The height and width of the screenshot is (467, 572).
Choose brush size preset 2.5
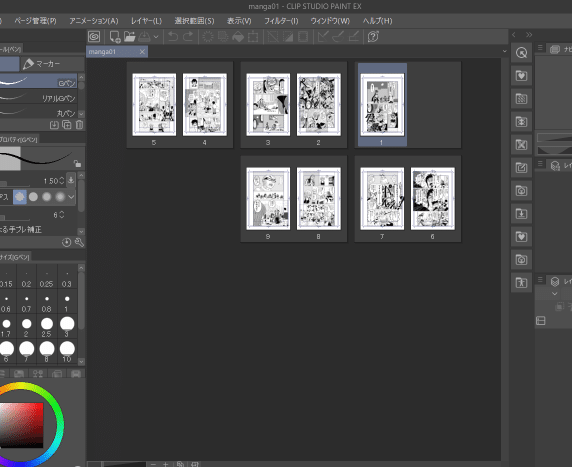click(47, 327)
